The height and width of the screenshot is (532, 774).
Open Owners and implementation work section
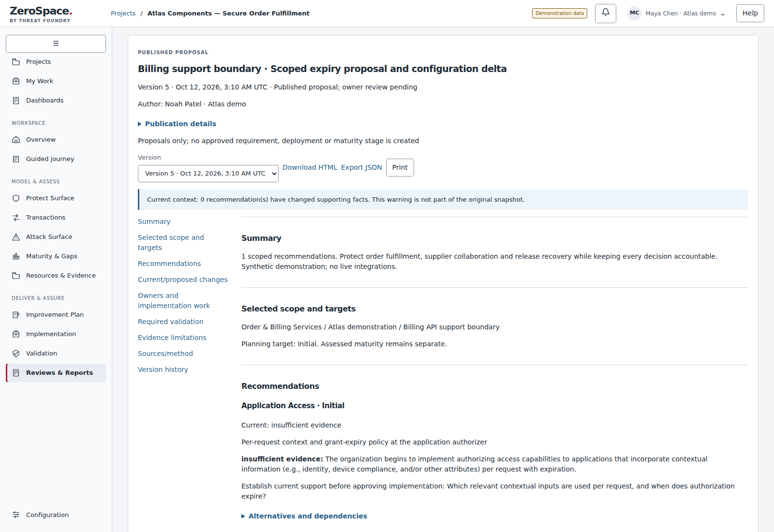(x=174, y=300)
